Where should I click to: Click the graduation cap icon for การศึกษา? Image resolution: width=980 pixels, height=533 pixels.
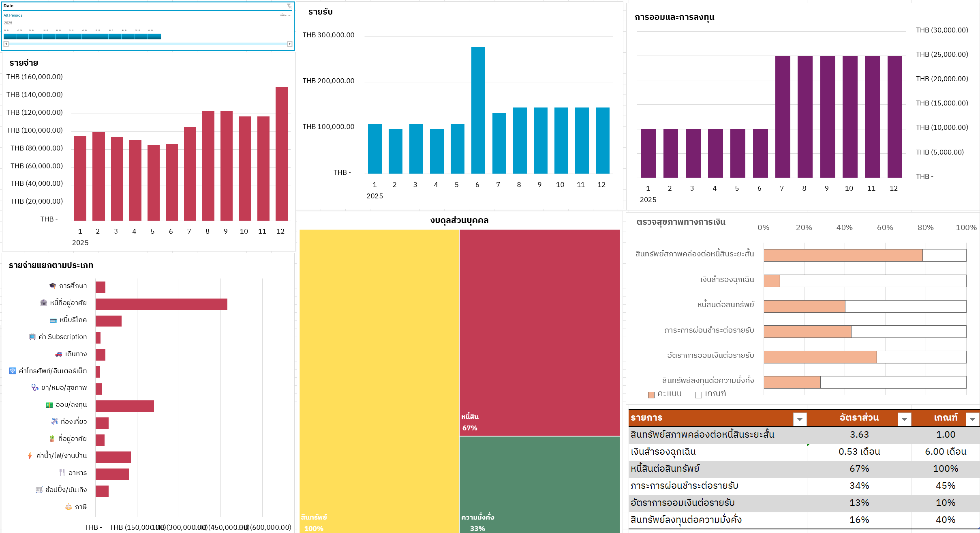click(53, 286)
